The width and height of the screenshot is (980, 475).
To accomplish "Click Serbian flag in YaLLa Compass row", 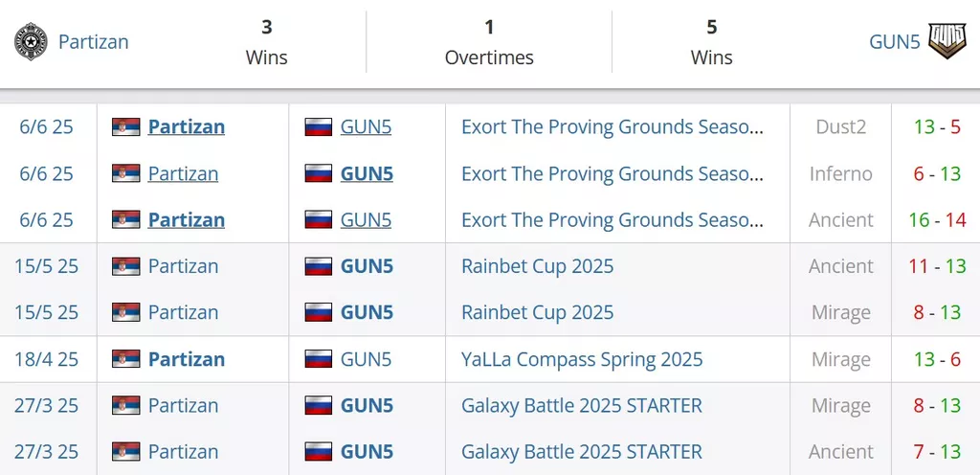I will [125, 359].
